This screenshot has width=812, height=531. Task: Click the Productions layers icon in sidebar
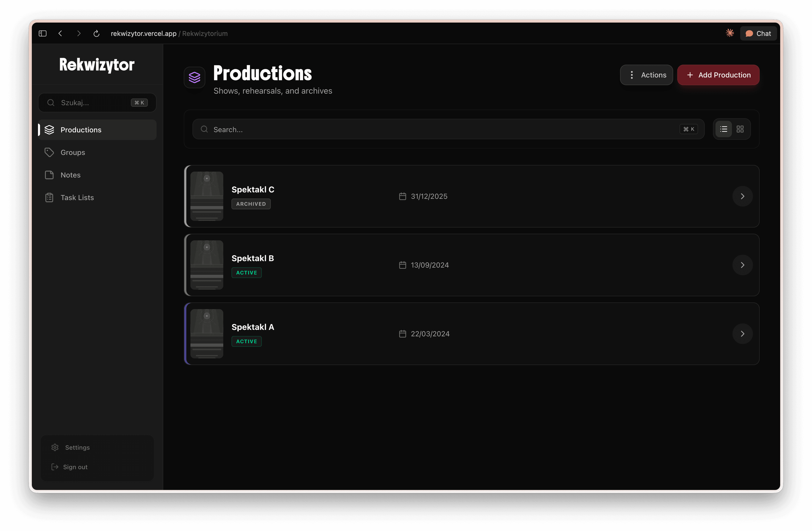pyautogui.click(x=50, y=130)
